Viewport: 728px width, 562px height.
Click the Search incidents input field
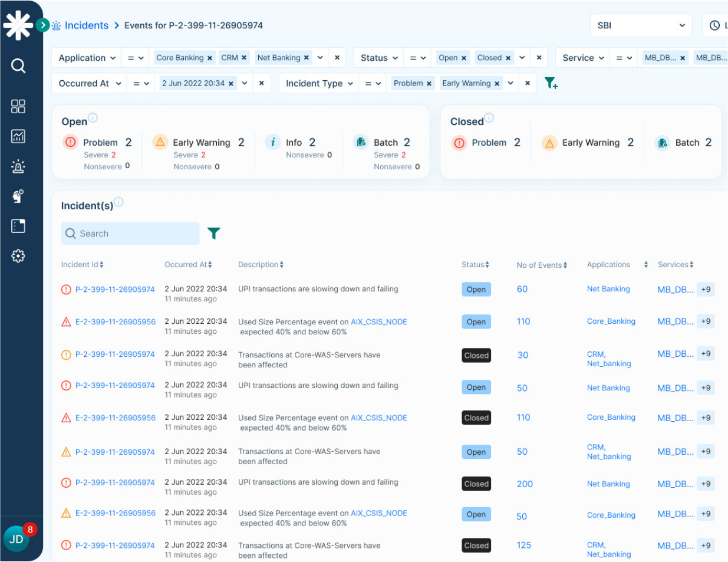tap(130, 234)
